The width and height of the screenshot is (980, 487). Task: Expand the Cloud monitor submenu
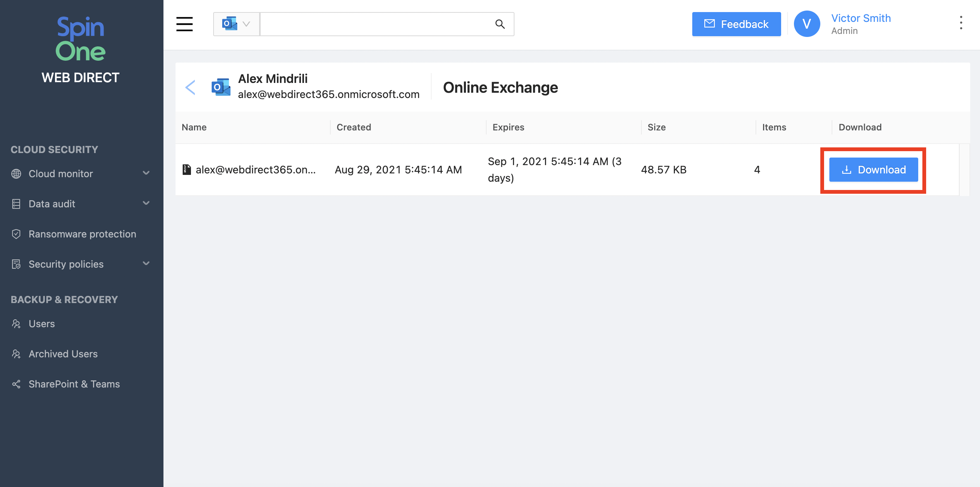click(146, 173)
